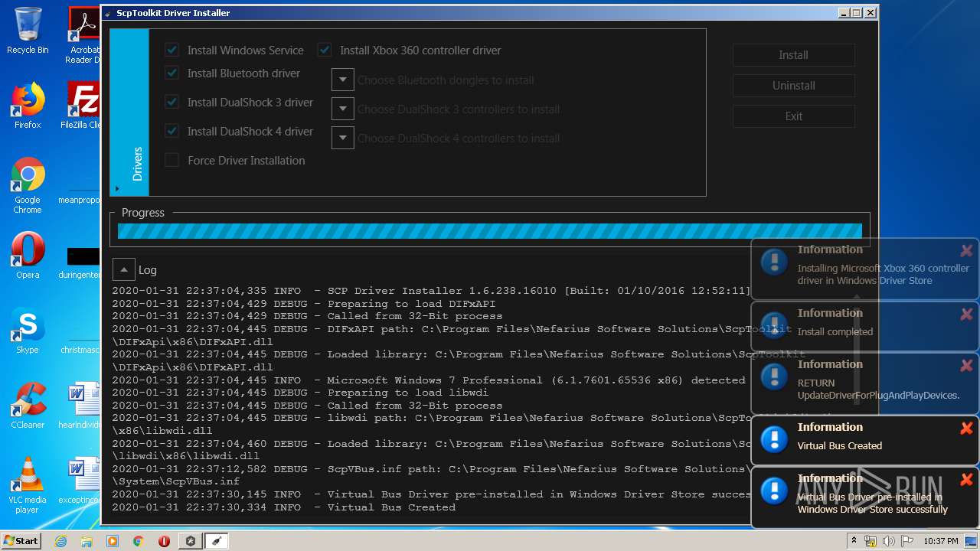Click the Opera icon in the taskbar
Image resolution: width=980 pixels, height=551 pixels.
pos(164,541)
